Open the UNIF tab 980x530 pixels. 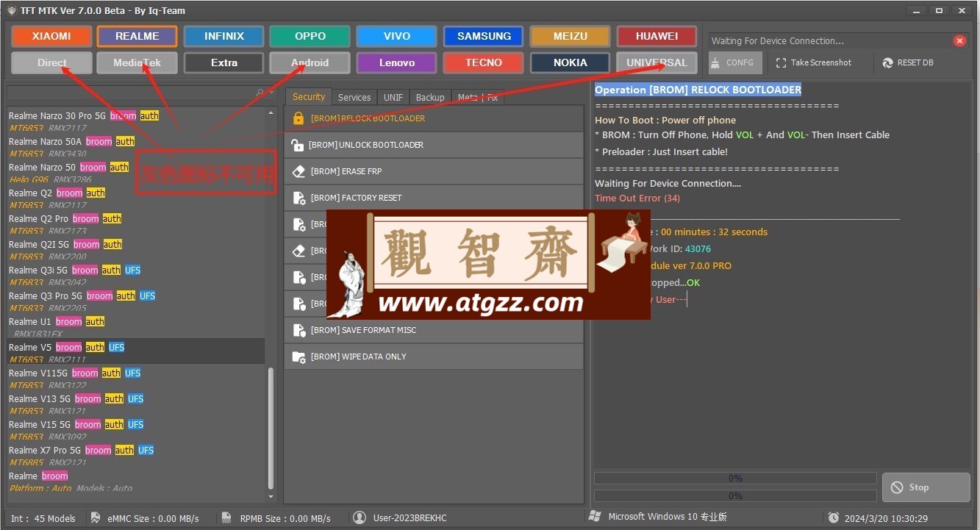coord(393,97)
